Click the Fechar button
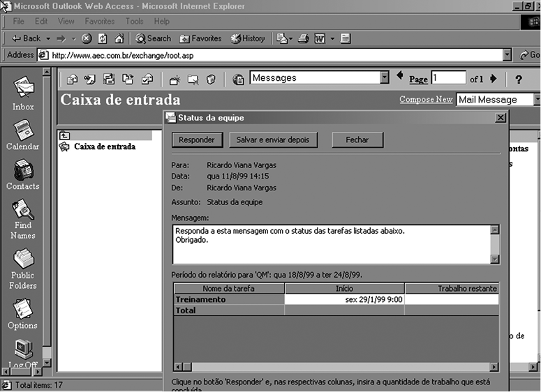This screenshot has height=392, width=541. coord(357,140)
